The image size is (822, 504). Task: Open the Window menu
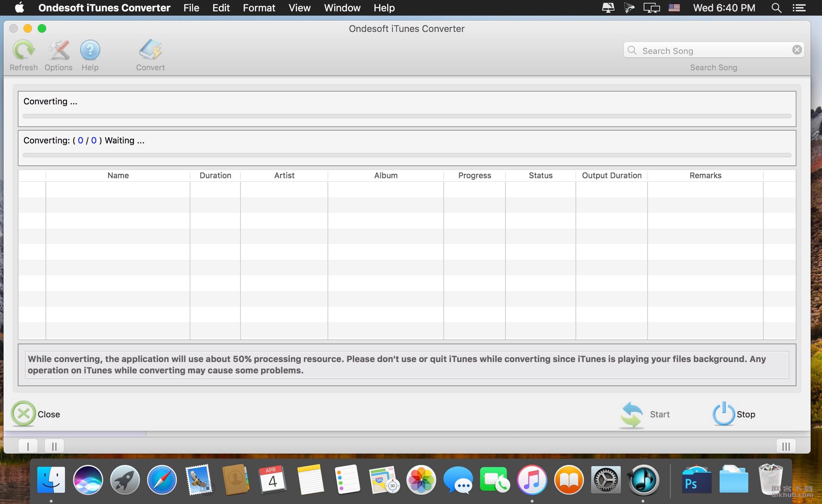click(x=342, y=8)
